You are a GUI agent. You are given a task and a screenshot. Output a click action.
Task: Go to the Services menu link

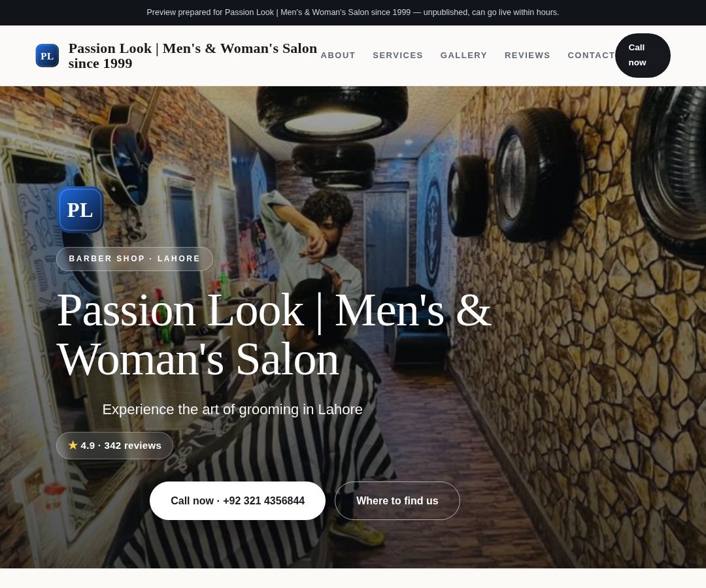(397, 56)
